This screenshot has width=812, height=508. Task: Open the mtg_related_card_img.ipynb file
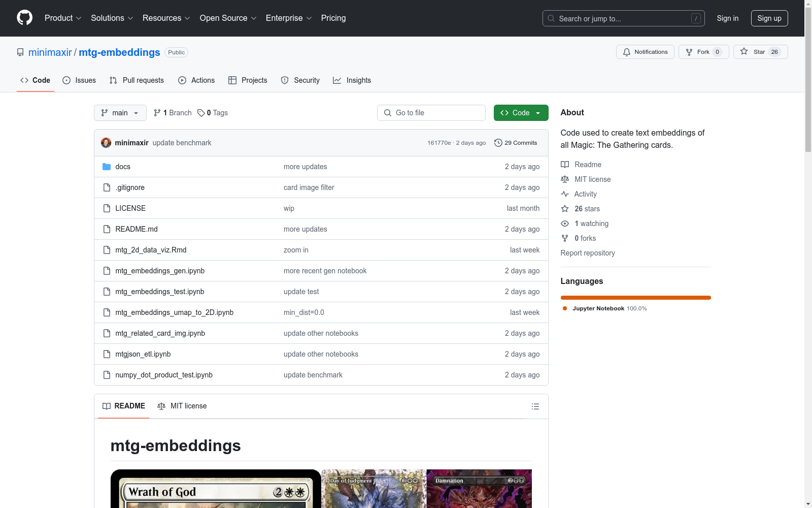click(160, 333)
